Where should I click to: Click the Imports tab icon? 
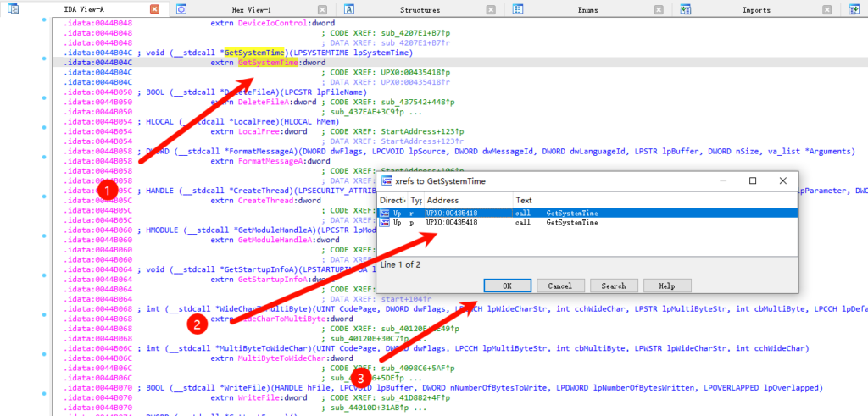click(x=685, y=9)
